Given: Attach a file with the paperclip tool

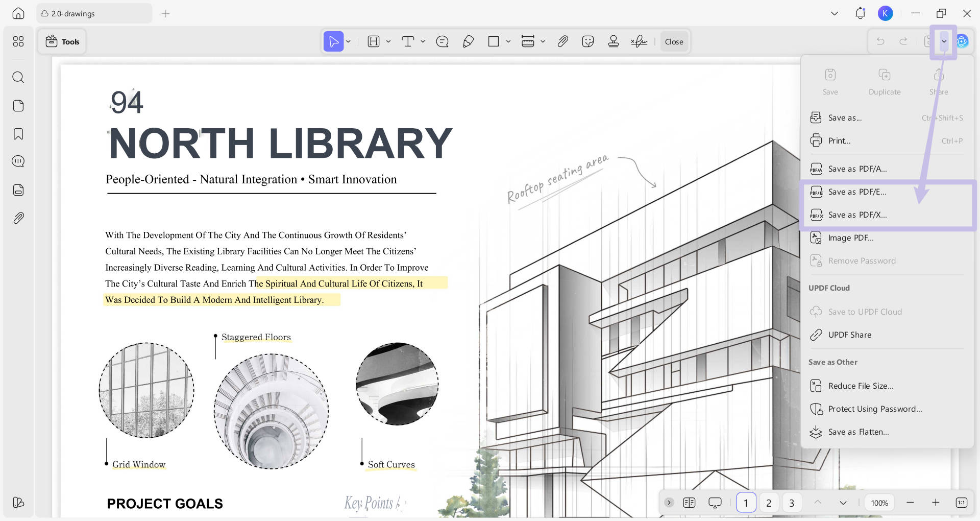Looking at the screenshot, I should coord(562,41).
